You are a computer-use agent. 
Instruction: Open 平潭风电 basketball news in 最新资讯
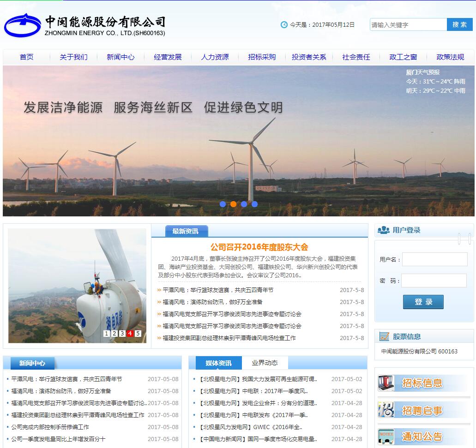coord(218,290)
